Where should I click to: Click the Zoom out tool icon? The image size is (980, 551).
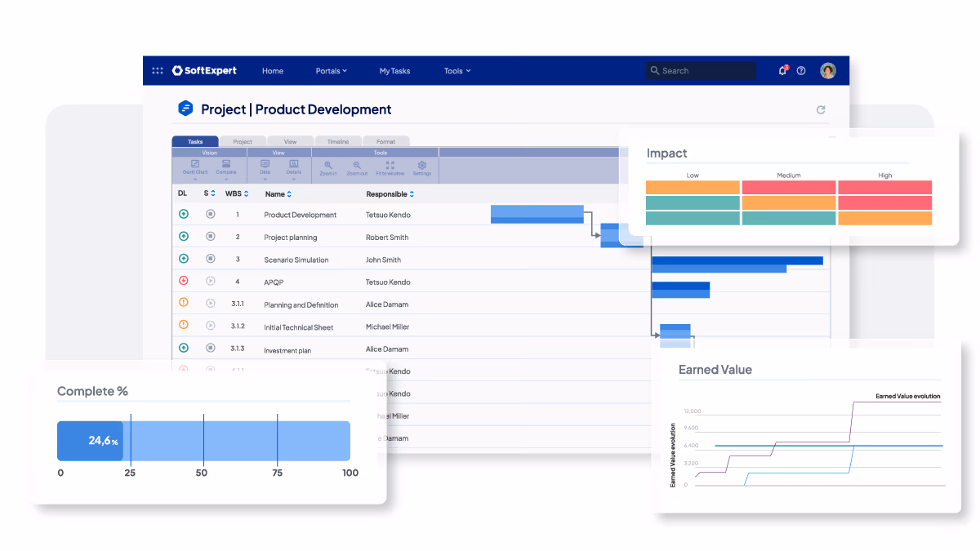[357, 165]
